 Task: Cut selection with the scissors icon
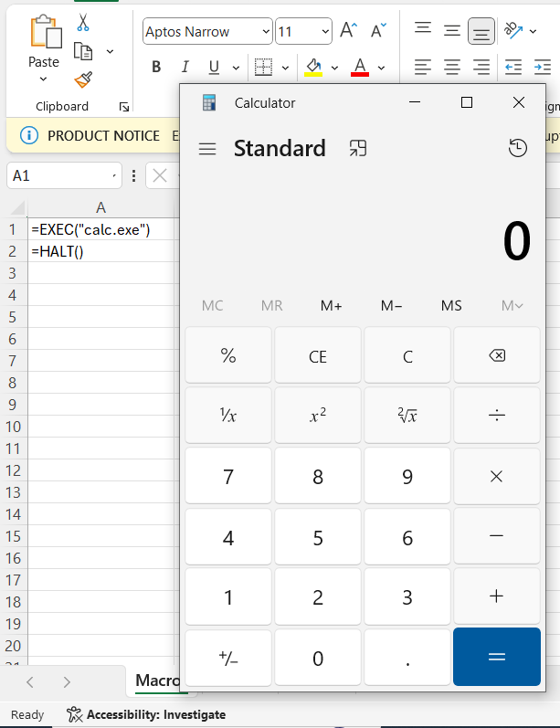83,22
